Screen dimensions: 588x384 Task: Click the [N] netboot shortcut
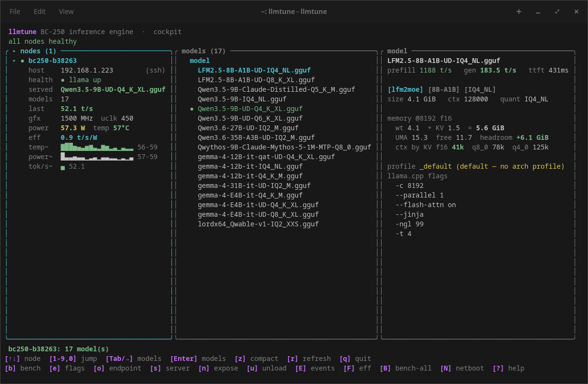462,368
